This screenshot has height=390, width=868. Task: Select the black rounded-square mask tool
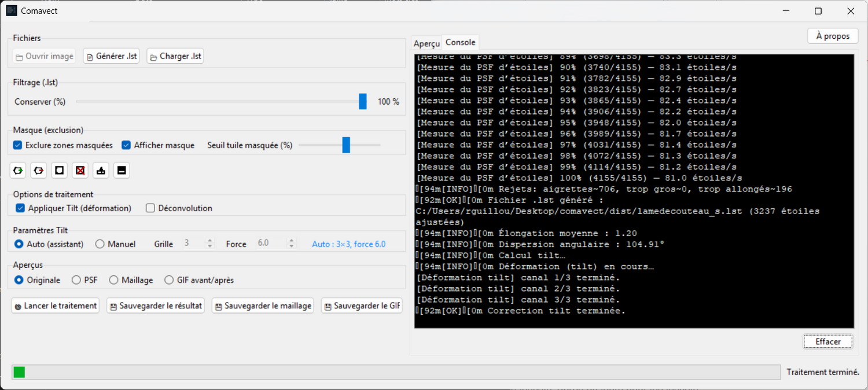59,170
